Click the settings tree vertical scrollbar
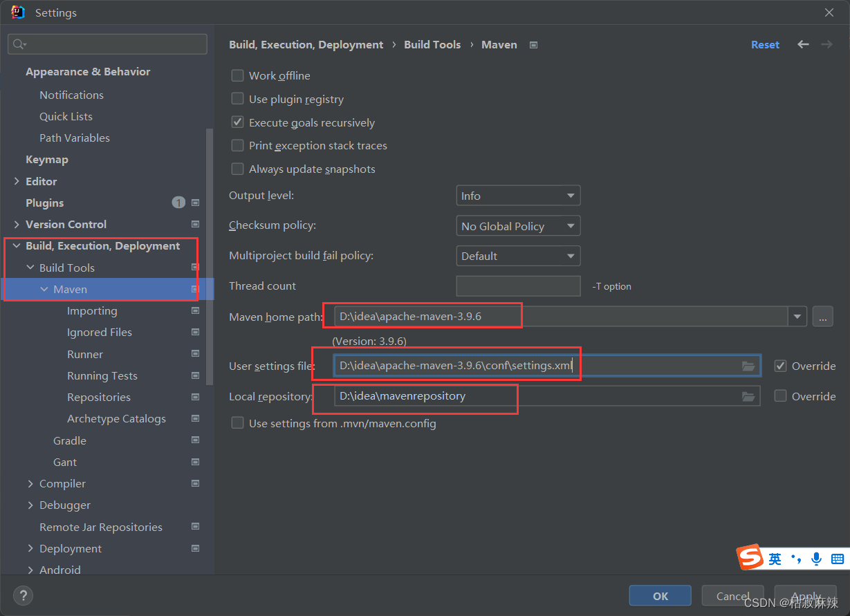The image size is (850, 616). (210, 256)
